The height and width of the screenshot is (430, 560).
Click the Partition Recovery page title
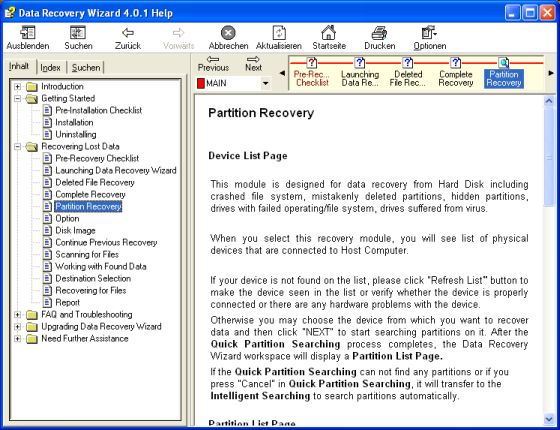click(261, 113)
